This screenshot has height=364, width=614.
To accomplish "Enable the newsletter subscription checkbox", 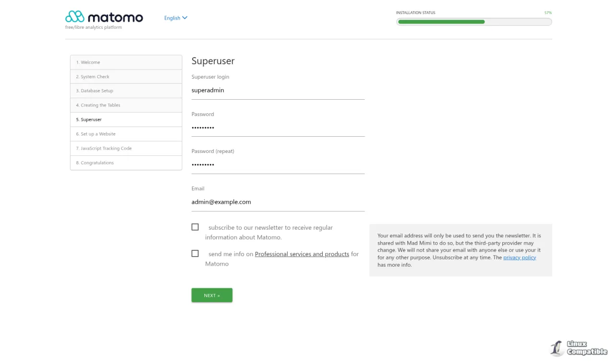I will [x=195, y=227].
